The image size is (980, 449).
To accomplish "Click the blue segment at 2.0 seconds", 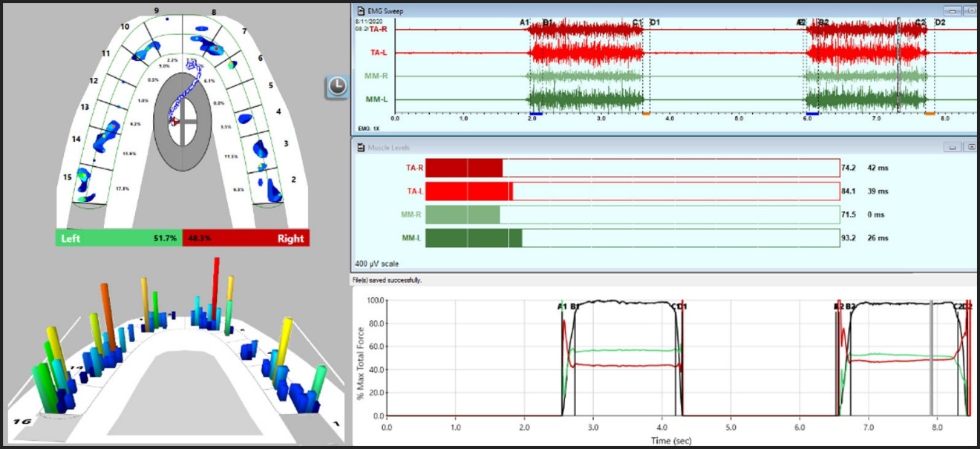I will point(535,114).
